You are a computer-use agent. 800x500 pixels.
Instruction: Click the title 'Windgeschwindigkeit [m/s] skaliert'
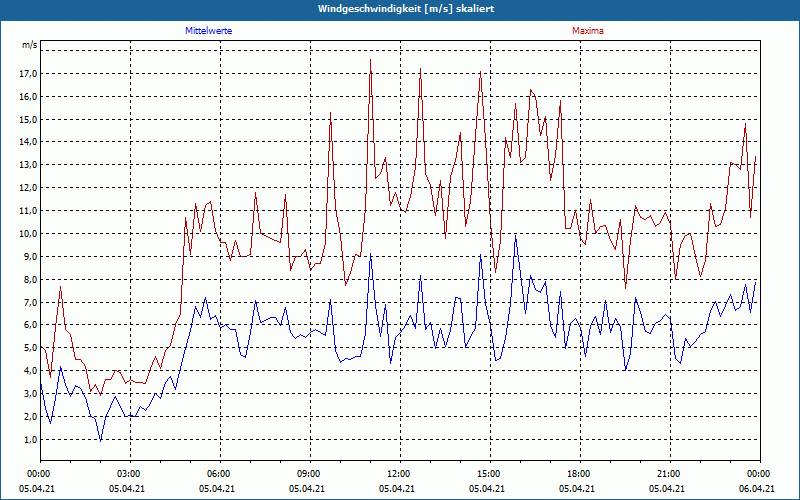(x=406, y=9)
